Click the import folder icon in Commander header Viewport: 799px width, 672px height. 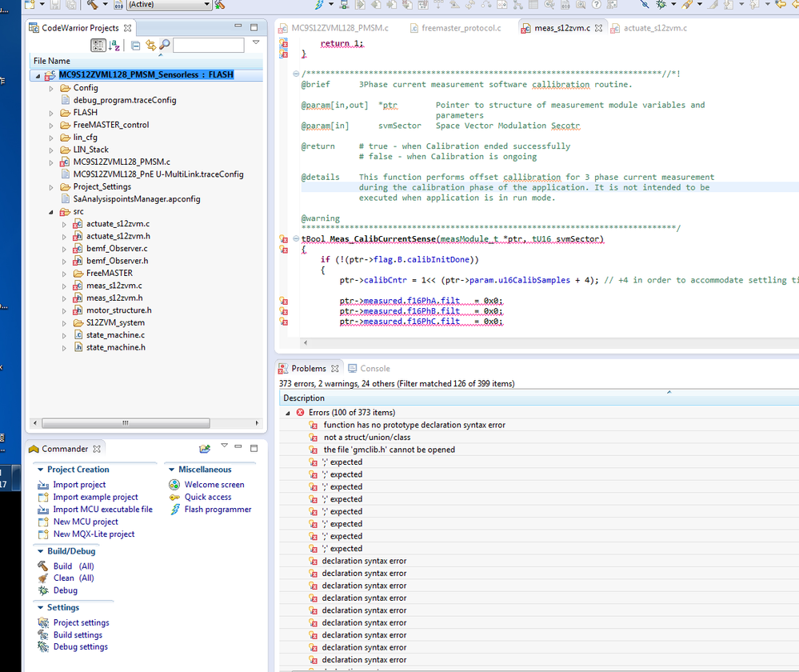205,449
